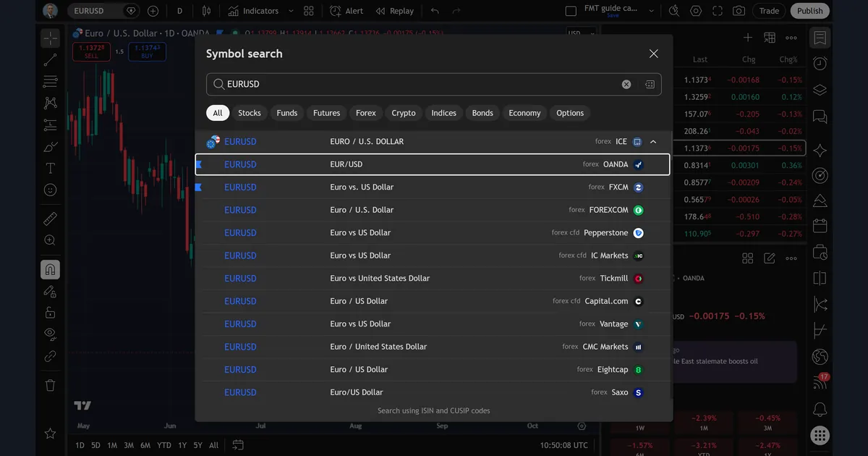The height and width of the screenshot is (456, 868).
Task: Click the Publish button
Action: click(810, 11)
